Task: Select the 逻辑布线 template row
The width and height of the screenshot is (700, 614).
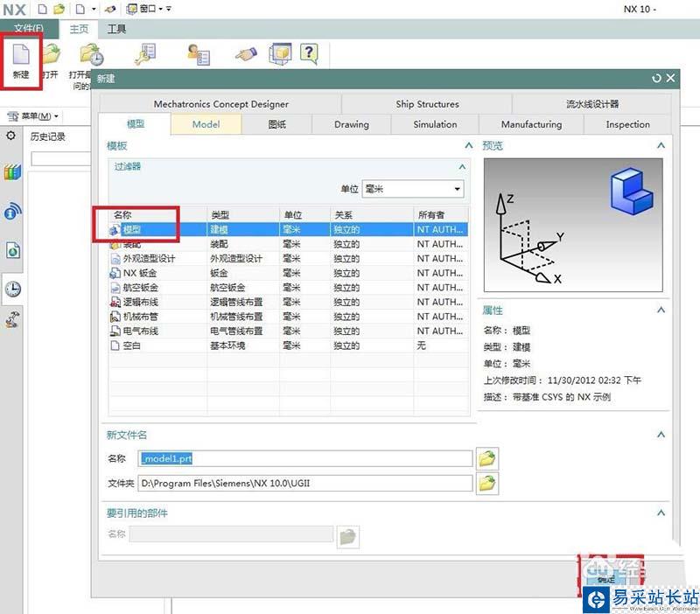Action: 289,302
